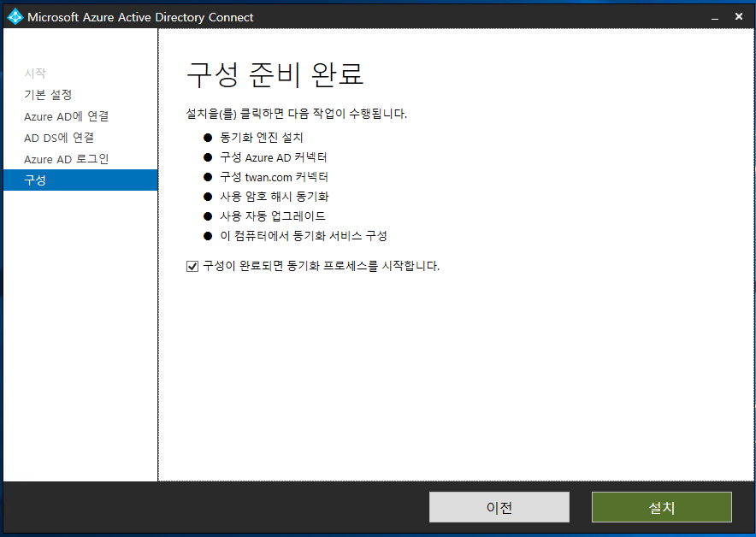Click the 'Microsoft Azure Active Directory Connect' title
Image resolution: width=756 pixels, height=537 pixels.
pos(140,17)
